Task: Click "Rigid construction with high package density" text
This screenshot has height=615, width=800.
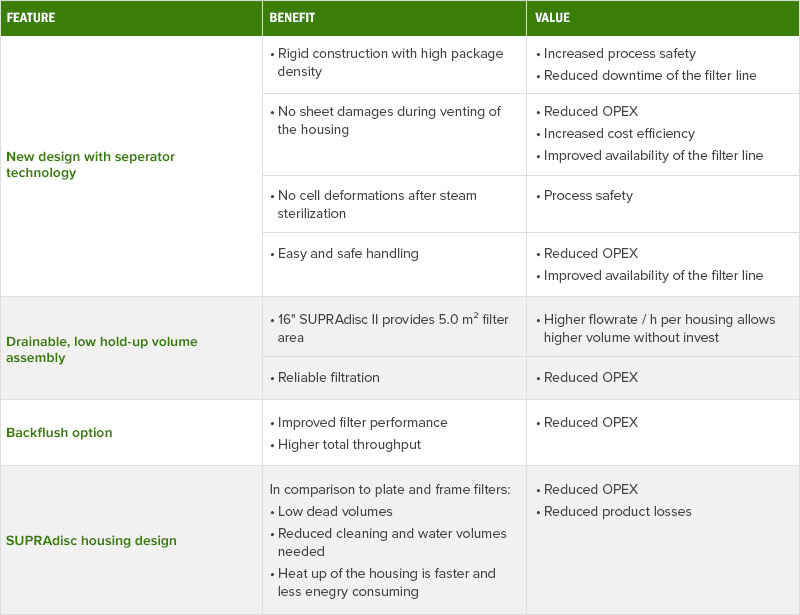Action: pos(390,63)
